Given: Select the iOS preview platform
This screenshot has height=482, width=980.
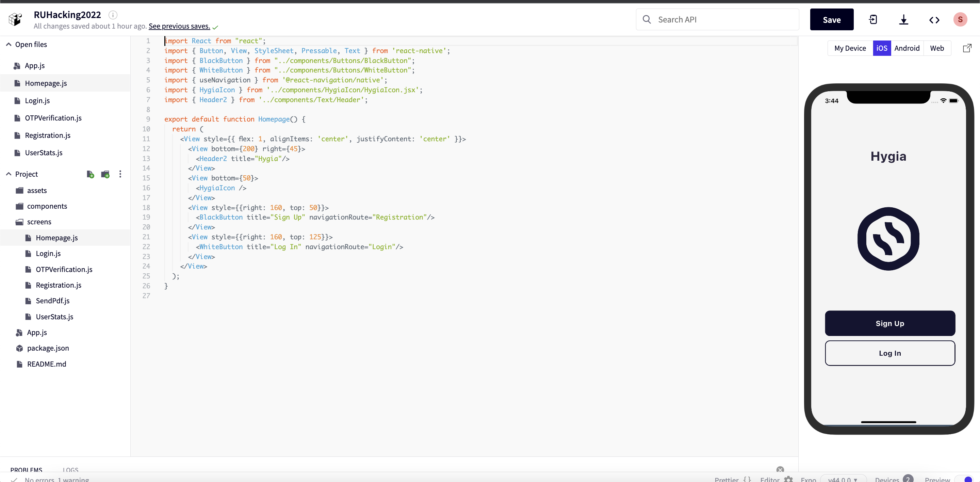Looking at the screenshot, I should coord(881,48).
